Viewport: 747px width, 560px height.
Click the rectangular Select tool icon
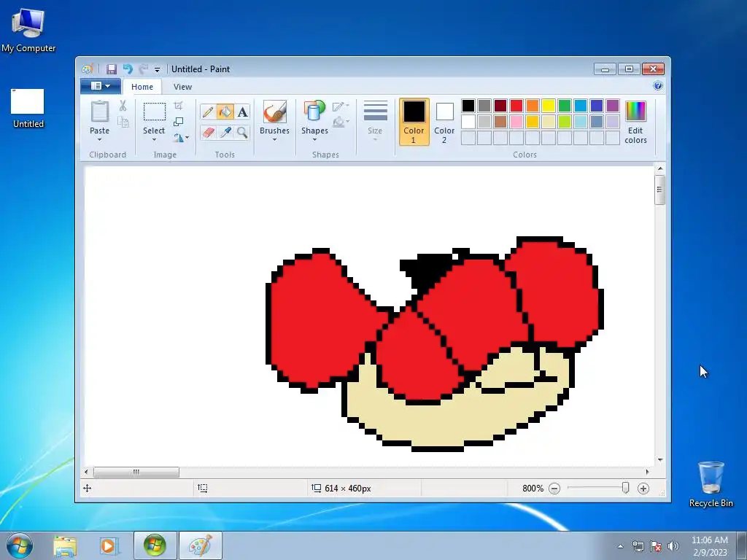tap(155, 112)
